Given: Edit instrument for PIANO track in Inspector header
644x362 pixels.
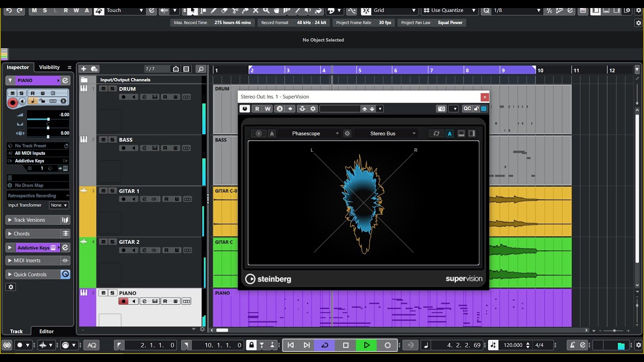Looking at the screenshot, I should tap(65, 80).
